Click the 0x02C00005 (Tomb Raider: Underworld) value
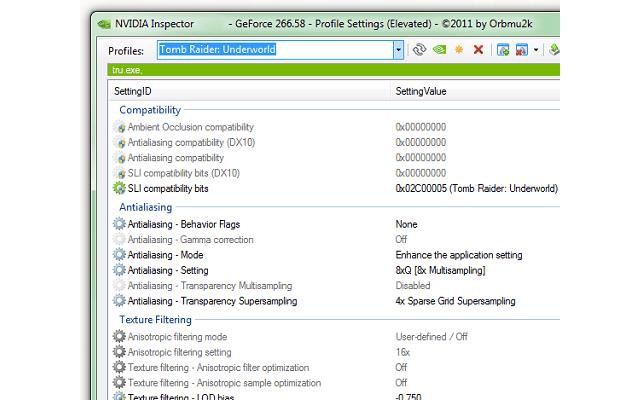640x400 pixels. 476,188
